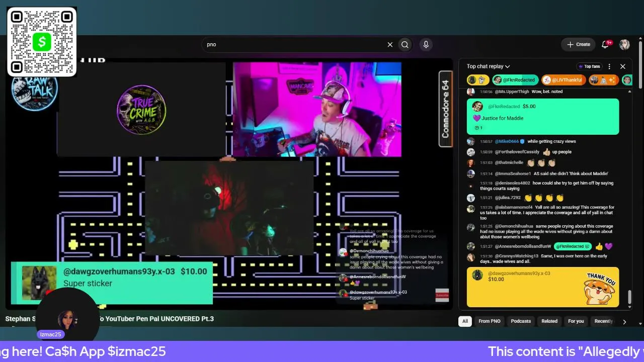Switch to the For you tab
Viewport: 644px width, 362px height.
pos(576,321)
